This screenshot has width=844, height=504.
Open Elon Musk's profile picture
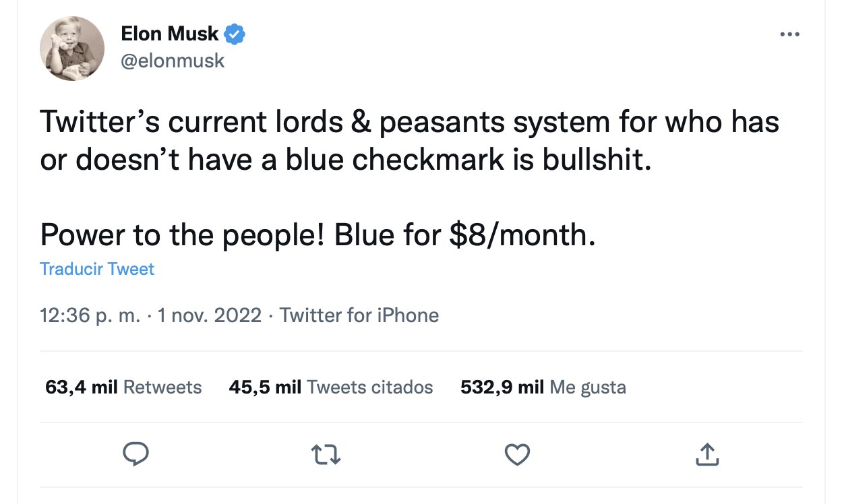click(x=72, y=49)
